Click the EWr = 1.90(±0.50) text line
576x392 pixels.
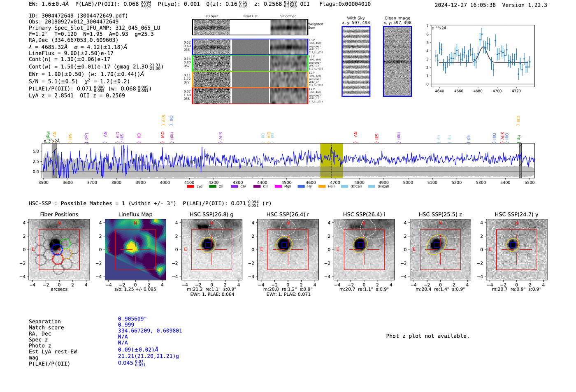pos(86,74)
